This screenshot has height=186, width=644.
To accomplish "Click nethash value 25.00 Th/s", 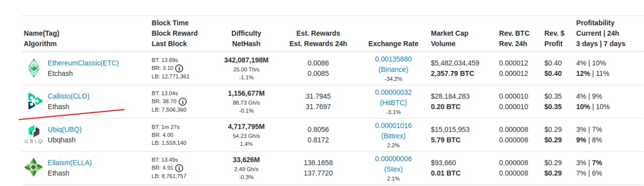I will (x=246, y=69).
